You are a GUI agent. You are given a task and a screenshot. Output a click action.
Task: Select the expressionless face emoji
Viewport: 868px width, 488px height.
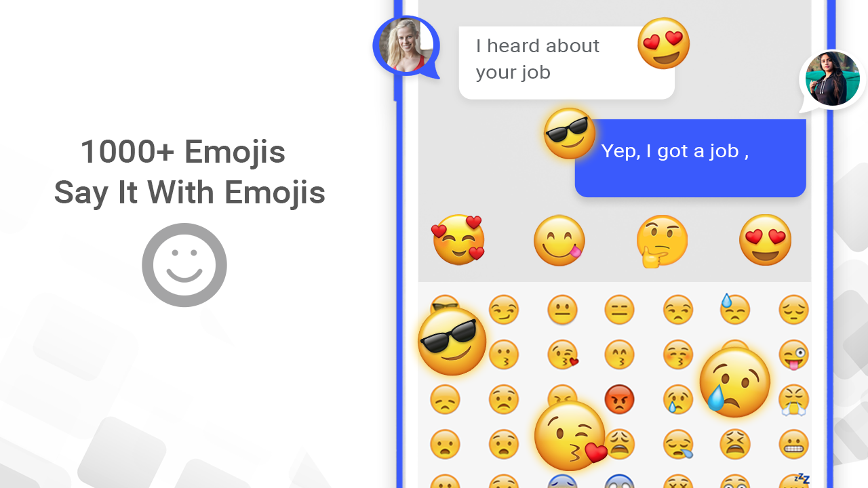(619, 310)
